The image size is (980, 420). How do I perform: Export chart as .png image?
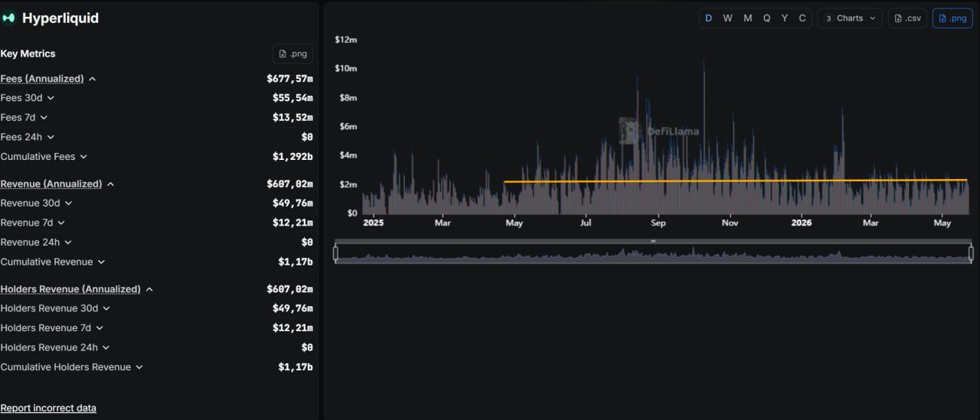pos(952,18)
